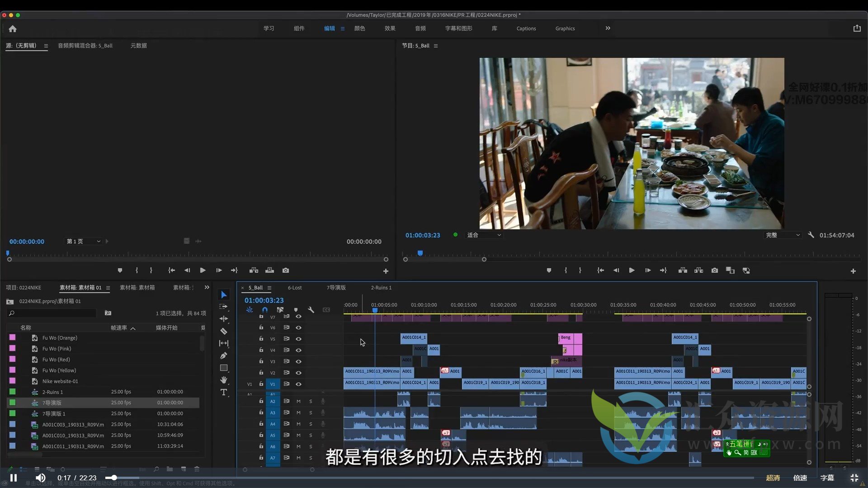Select the Slip tool
This screenshot has height=488, width=868.
[224, 343]
